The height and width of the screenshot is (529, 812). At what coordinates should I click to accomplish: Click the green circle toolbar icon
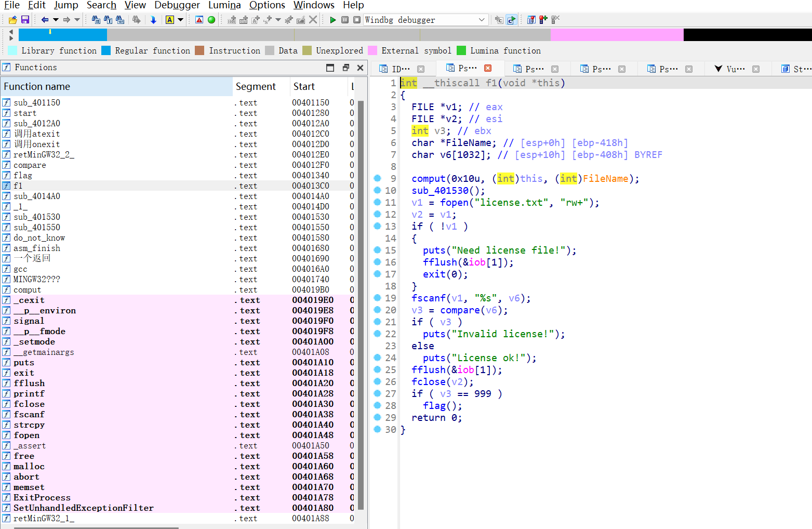pyautogui.click(x=211, y=20)
